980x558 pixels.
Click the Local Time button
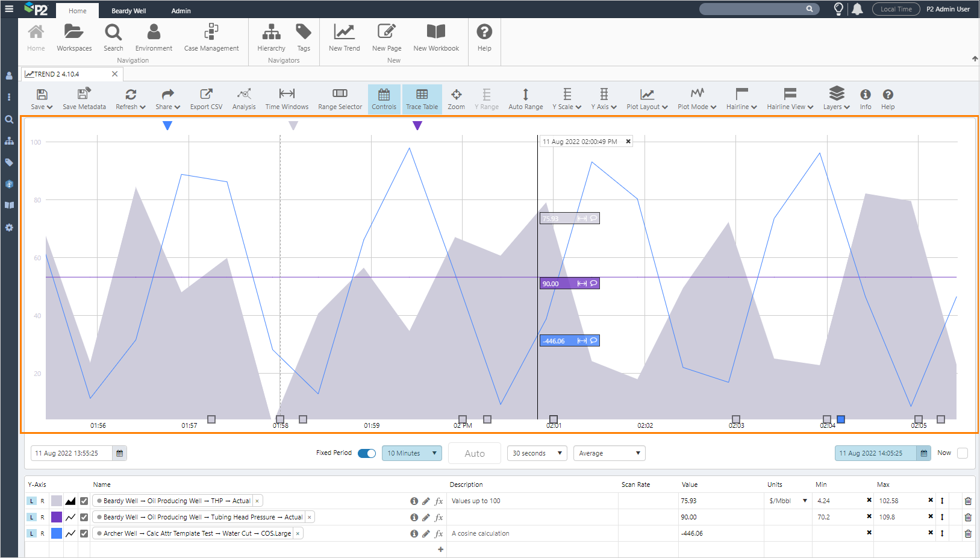[896, 9]
